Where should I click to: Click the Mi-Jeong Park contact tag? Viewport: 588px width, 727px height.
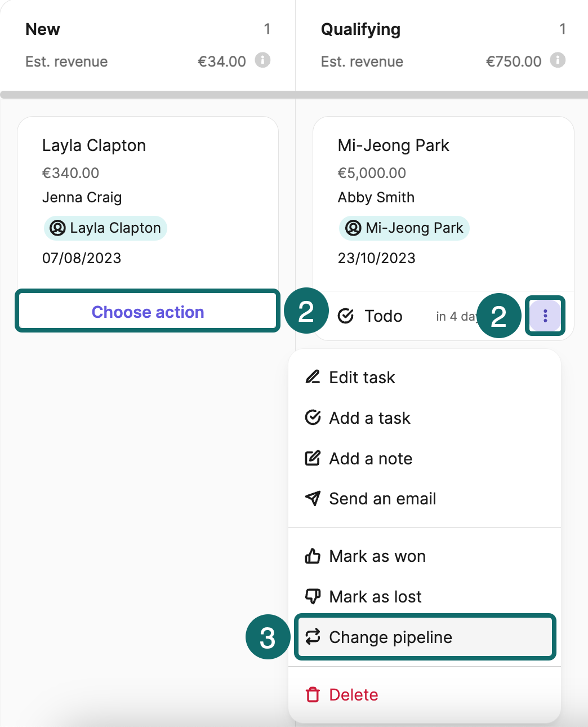[404, 228]
